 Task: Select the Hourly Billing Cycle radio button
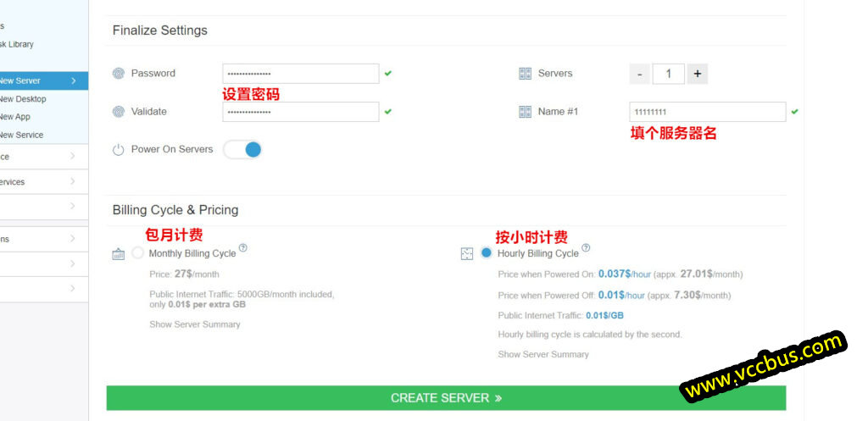pos(486,252)
